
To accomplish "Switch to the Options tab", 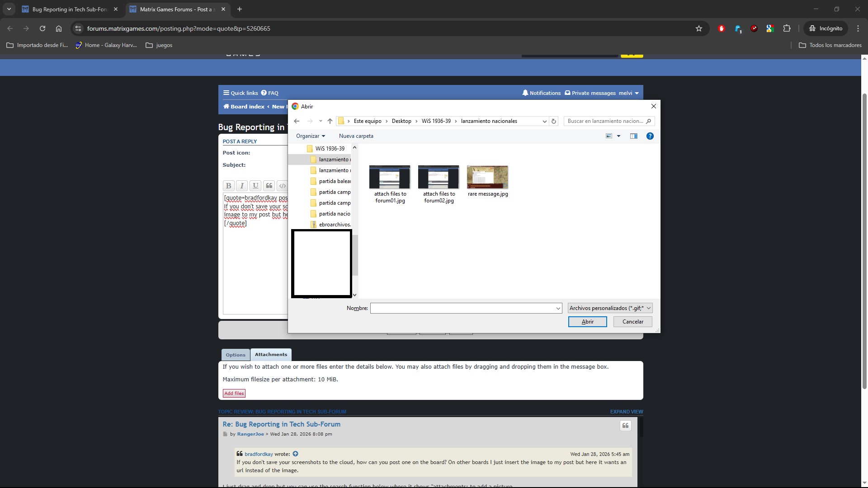I will (x=236, y=354).
